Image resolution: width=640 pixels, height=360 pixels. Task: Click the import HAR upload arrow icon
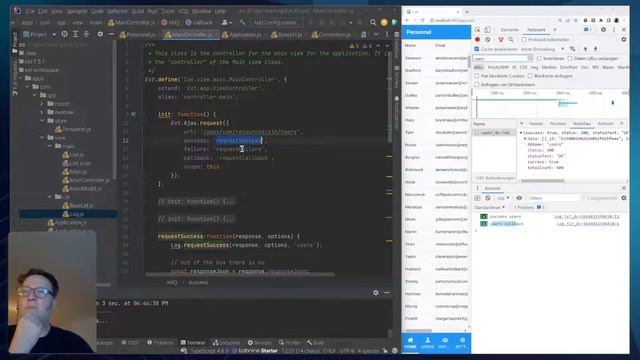[x=585, y=49]
